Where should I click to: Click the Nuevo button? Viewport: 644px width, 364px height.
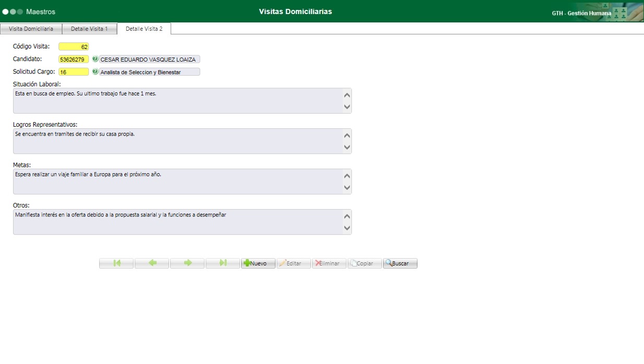(x=258, y=263)
